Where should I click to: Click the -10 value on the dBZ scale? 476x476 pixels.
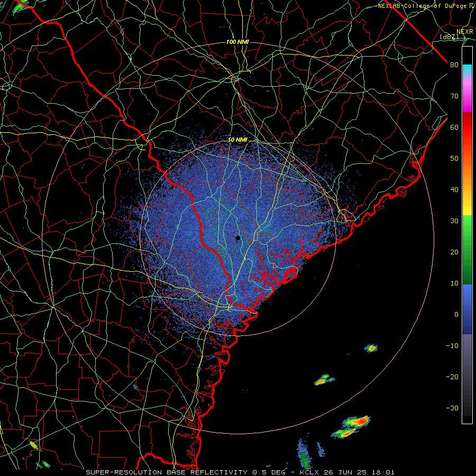pos(452,346)
